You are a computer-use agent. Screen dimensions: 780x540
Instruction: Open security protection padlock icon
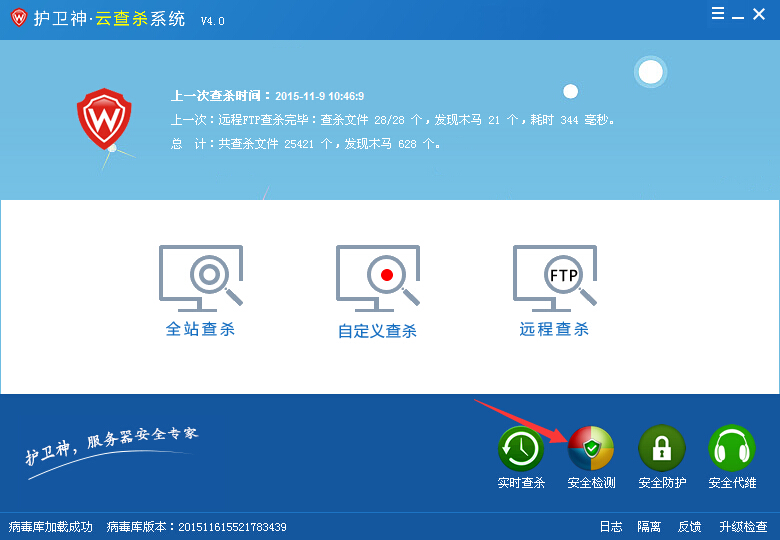click(662, 448)
